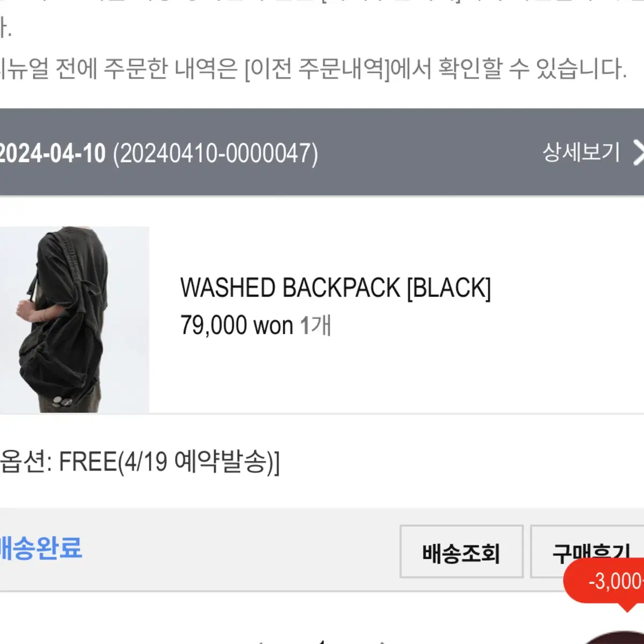Click the 배송조회 tracking button
The image size is (644, 644).
pyautogui.click(x=462, y=552)
